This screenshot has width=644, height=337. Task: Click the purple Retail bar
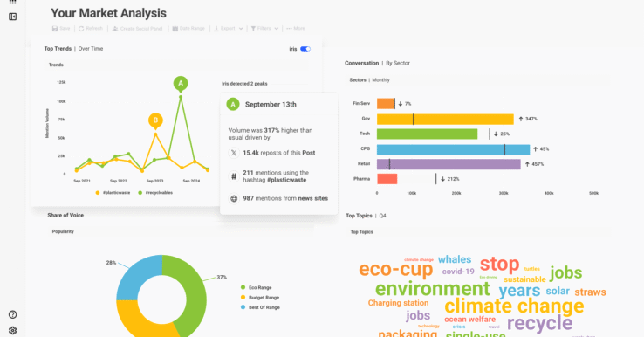(x=449, y=164)
